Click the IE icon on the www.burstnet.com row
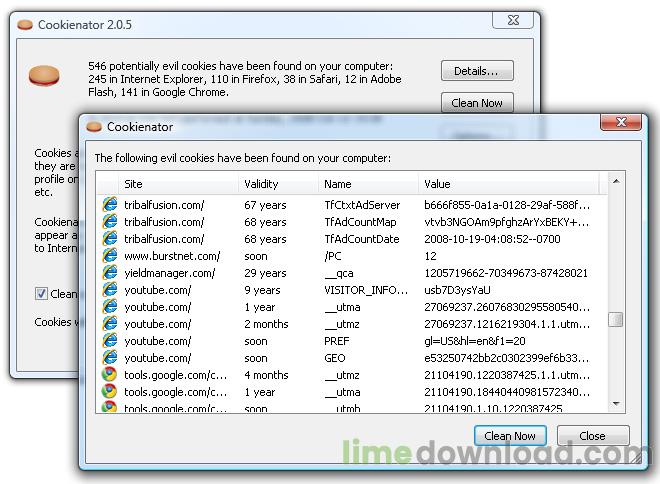This screenshot has height=484, width=660. [x=110, y=255]
